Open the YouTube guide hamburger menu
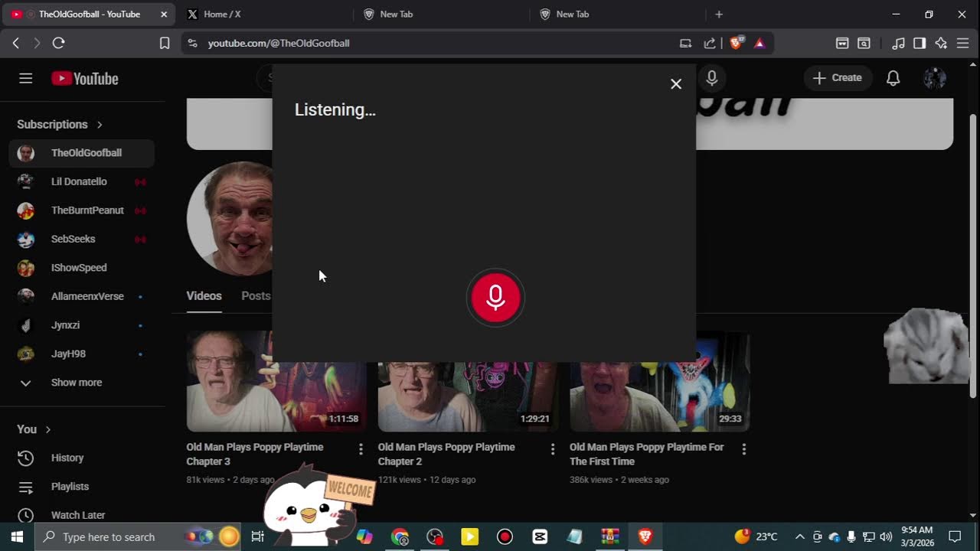Image resolution: width=980 pixels, height=551 pixels. point(26,78)
